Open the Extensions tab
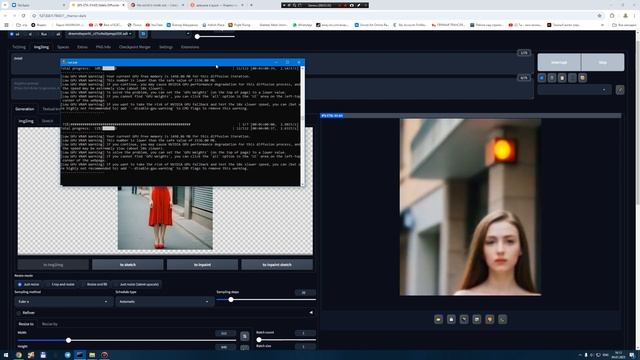 [190, 47]
